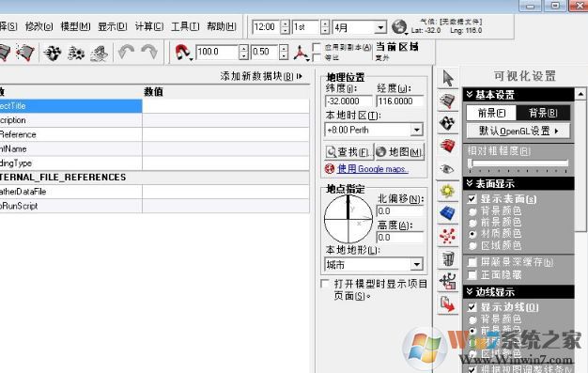Switch to the 背景 tab
Image resolution: width=588 pixels, height=373 pixels.
click(x=543, y=113)
